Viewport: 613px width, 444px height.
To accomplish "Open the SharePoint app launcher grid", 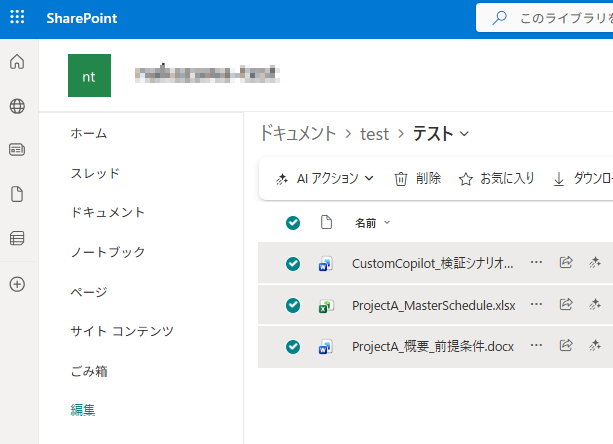I will tap(17, 18).
